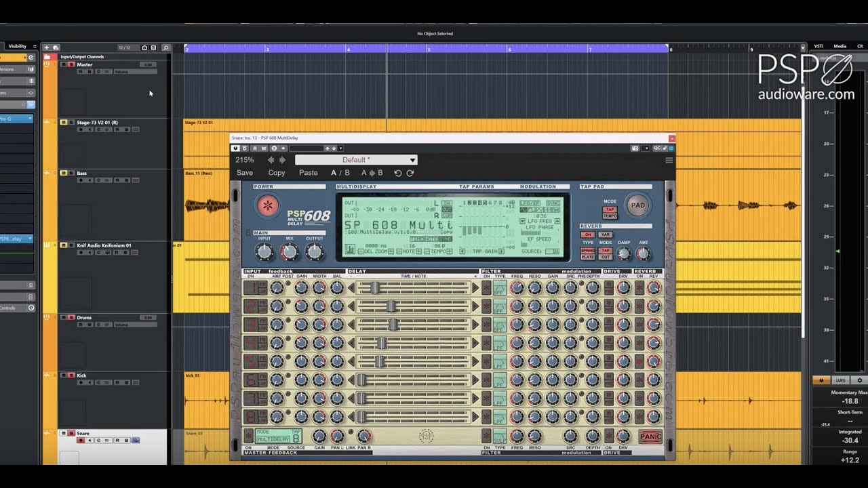
Task: Select SPRING reverb type
Action: click(588, 251)
